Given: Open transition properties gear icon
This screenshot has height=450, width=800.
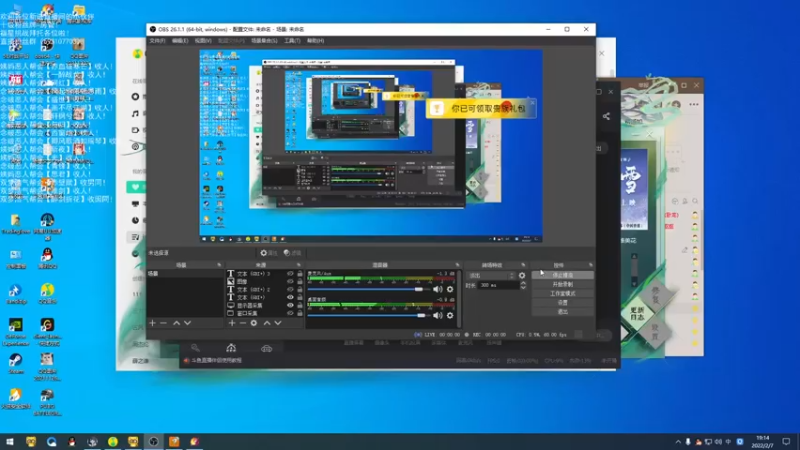Looking at the screenshot, I should pyautogui.click(x=522, y=276).
